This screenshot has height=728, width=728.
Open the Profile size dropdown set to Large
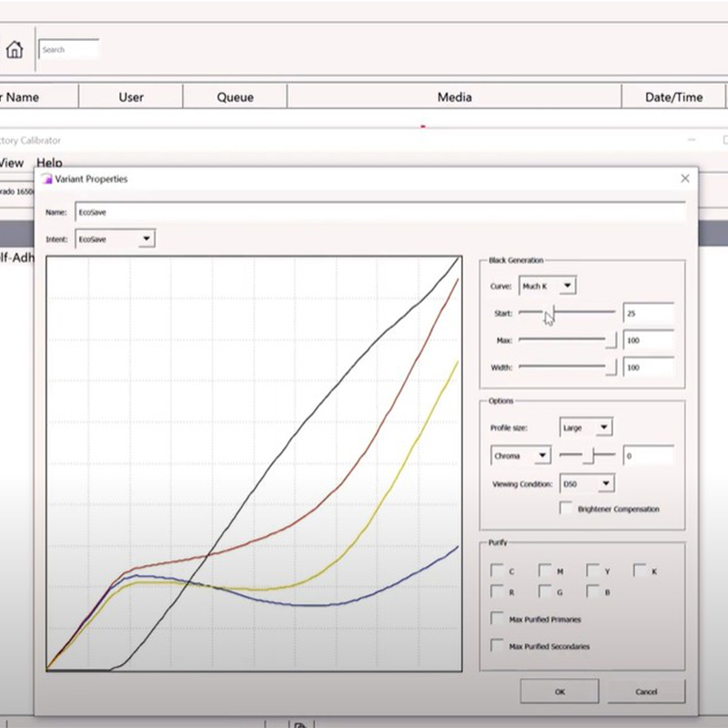[x=586, y=428]
